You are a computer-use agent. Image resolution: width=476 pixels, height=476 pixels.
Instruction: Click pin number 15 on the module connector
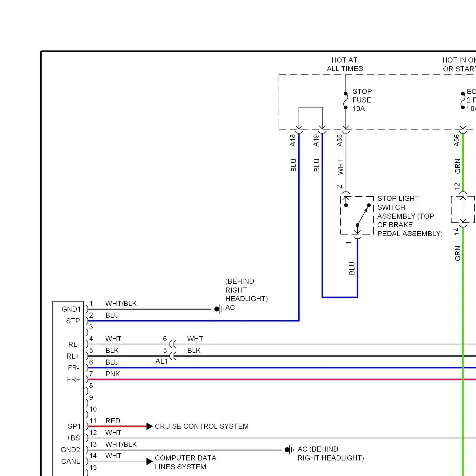(93, 468)
